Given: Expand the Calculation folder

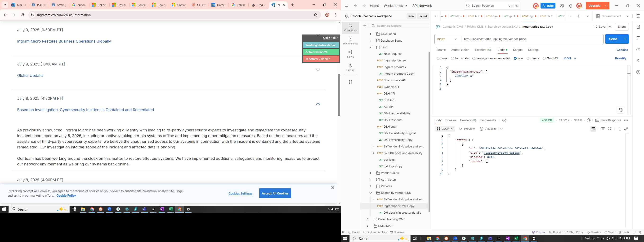Looking at the screenshot, I should click(x=371, y=34).
